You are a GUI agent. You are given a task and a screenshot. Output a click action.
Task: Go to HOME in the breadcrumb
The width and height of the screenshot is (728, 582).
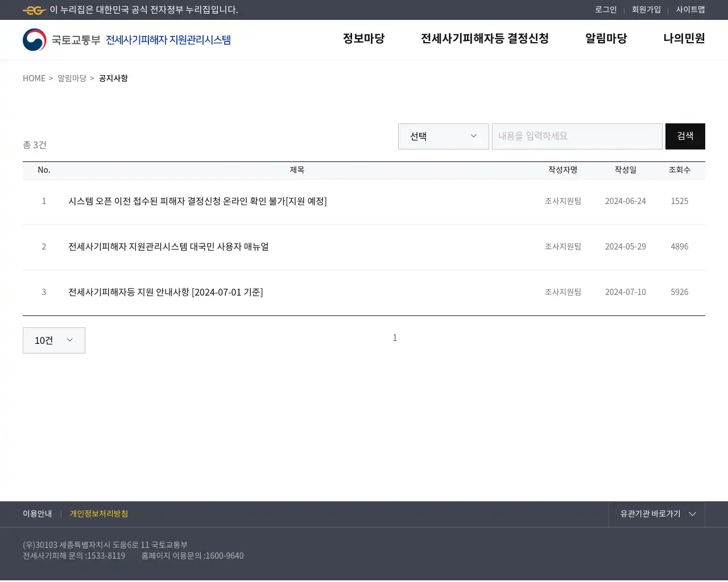[x=34, y=78]
